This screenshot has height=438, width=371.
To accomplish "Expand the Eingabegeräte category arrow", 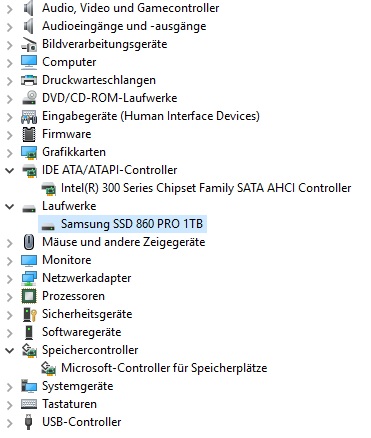I will pos(10,116).
